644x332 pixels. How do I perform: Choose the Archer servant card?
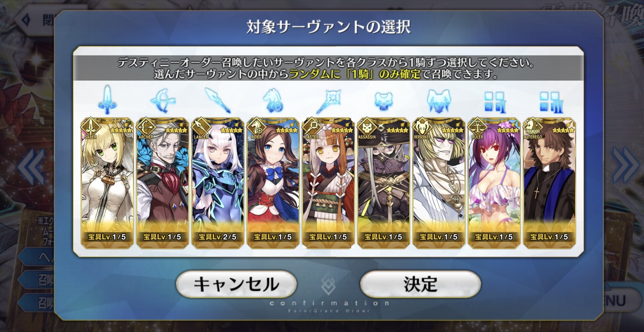tap(163, 183)
